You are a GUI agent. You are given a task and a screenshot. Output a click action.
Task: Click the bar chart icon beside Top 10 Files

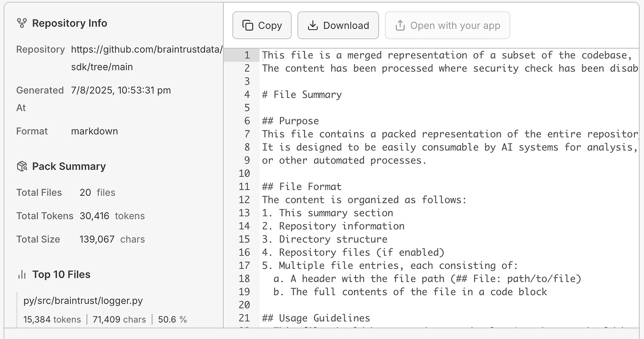pyautogui.click(x=22, y=274)
